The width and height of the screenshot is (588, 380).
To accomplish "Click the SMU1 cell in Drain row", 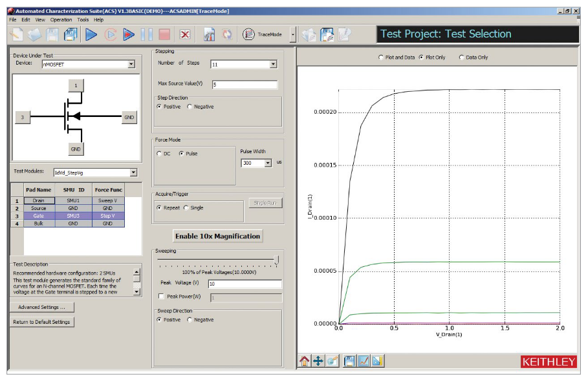I will coord(74,200).
